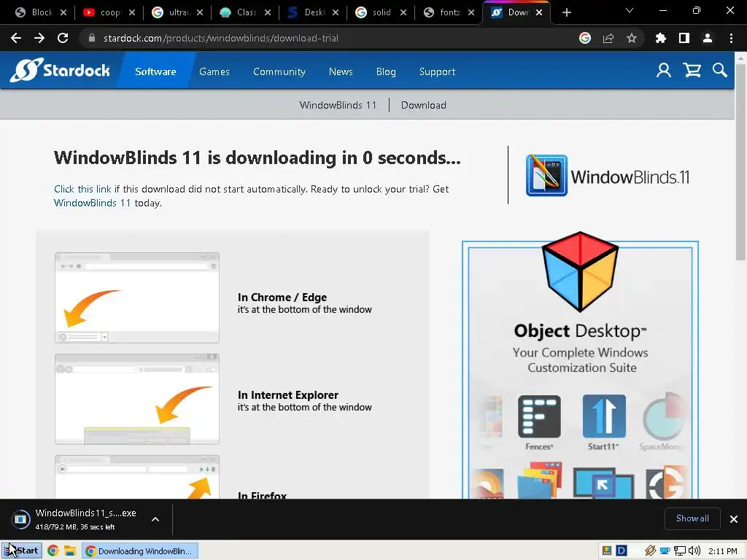Image resolution: width=747 pixels, height=560 pixels.
Task: Click the share page icon
Action: pos(608,38)
